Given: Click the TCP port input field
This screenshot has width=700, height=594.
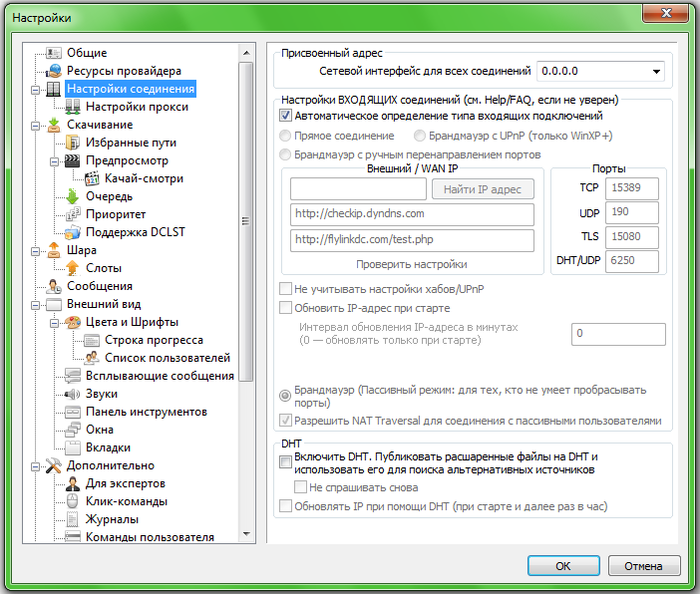Looking at the screenshot, I should click(x=632, y=186).
